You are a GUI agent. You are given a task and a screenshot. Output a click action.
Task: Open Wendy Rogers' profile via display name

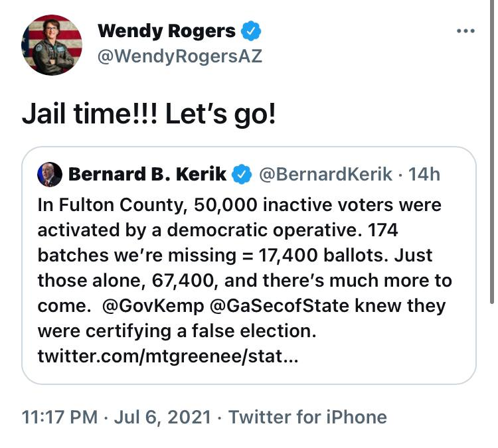click(166, 31)
